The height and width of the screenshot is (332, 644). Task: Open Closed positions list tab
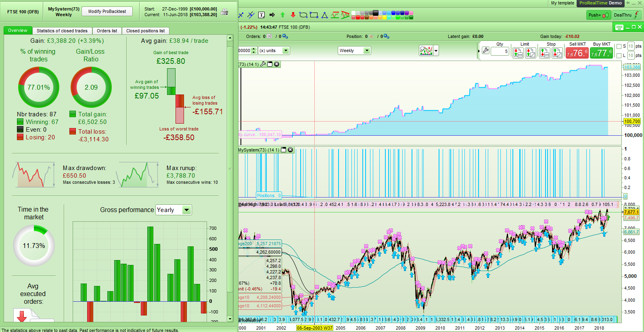[145, 31]
